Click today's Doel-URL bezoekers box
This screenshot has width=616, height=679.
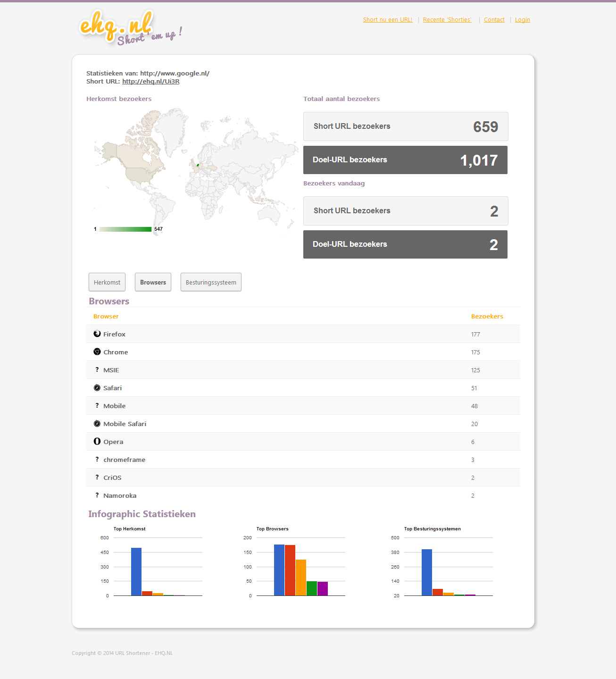pyautogui.click(x=405, y=244)
